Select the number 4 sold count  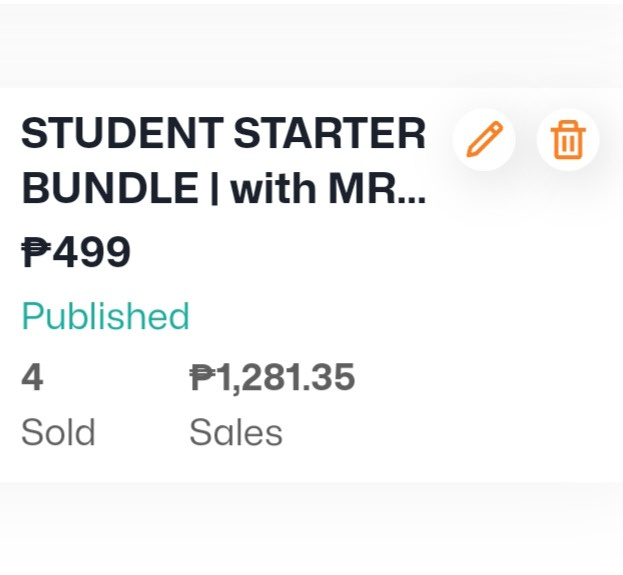click(32, 378)
